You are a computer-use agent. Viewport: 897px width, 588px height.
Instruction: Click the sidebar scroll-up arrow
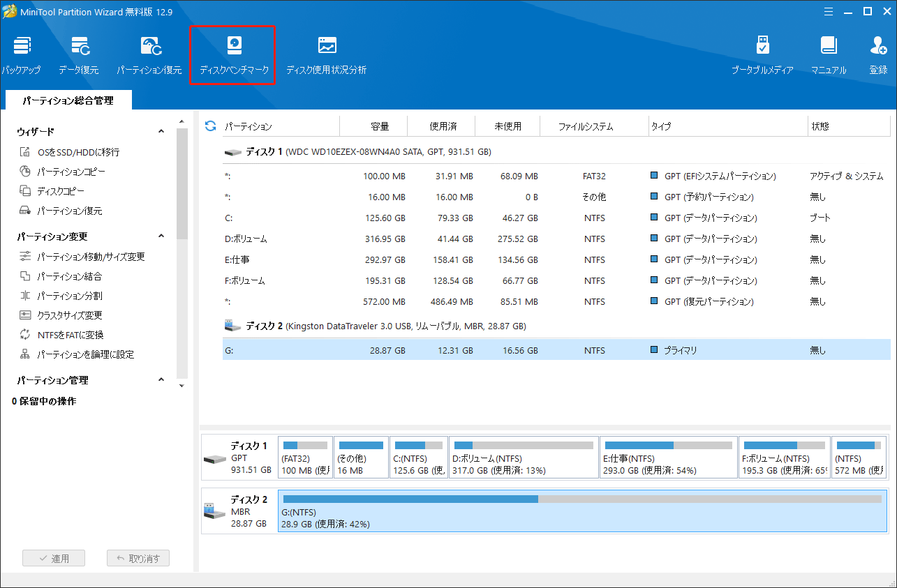coord(182,122)
